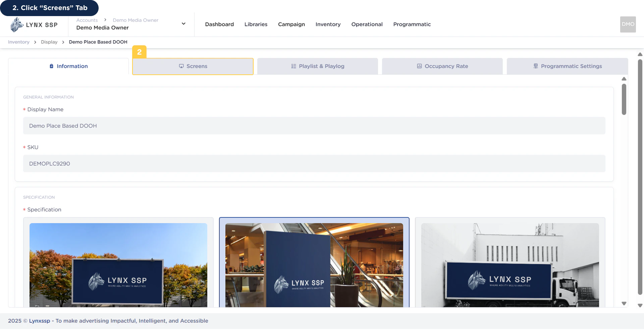Click the Programmatic Settings icon
Image resolution: width=644 pixels, height=330 pixels.
pyautogui.click(x=535, y=66)
